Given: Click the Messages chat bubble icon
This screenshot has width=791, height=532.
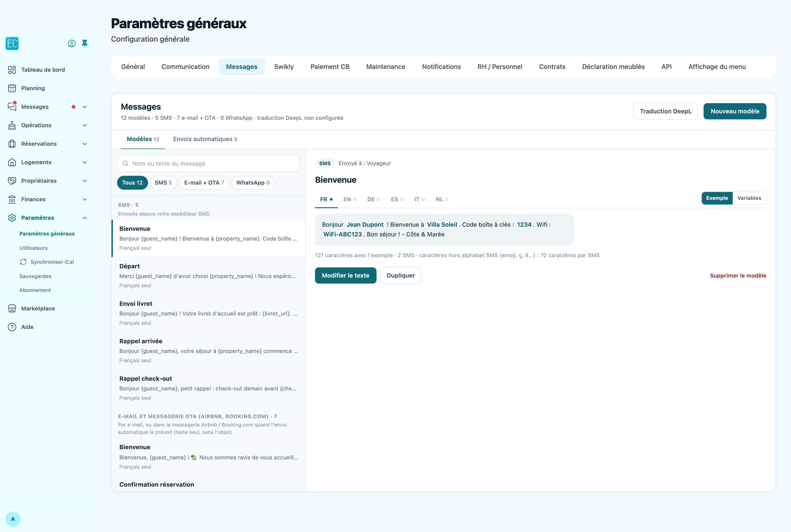Looking at the screenshot, I should [12, 107].
